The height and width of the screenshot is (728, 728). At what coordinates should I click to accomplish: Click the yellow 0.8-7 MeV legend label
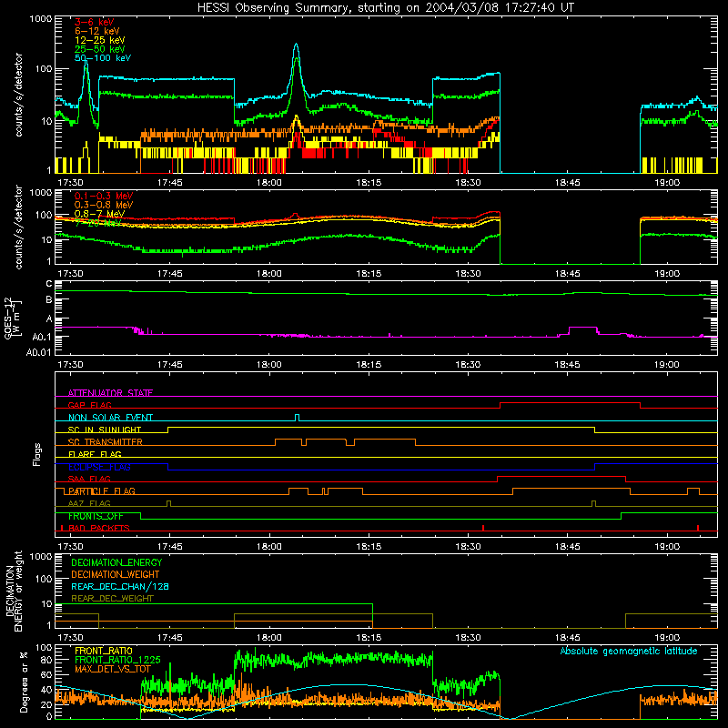[x=100, y=214]
